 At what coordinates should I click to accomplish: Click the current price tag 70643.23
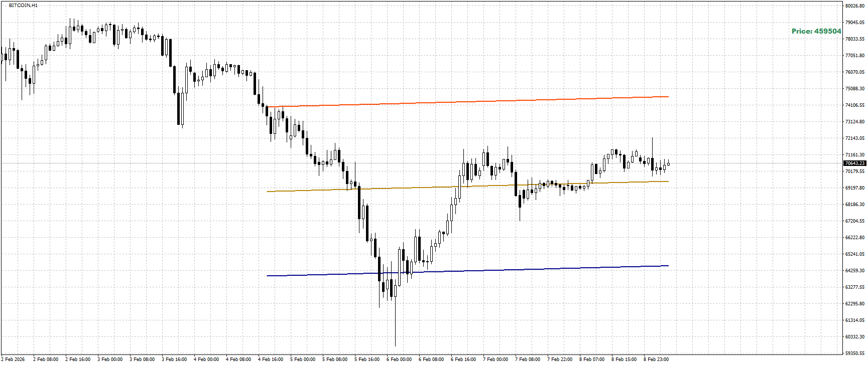pyautogui.click(x=854, y=163)
